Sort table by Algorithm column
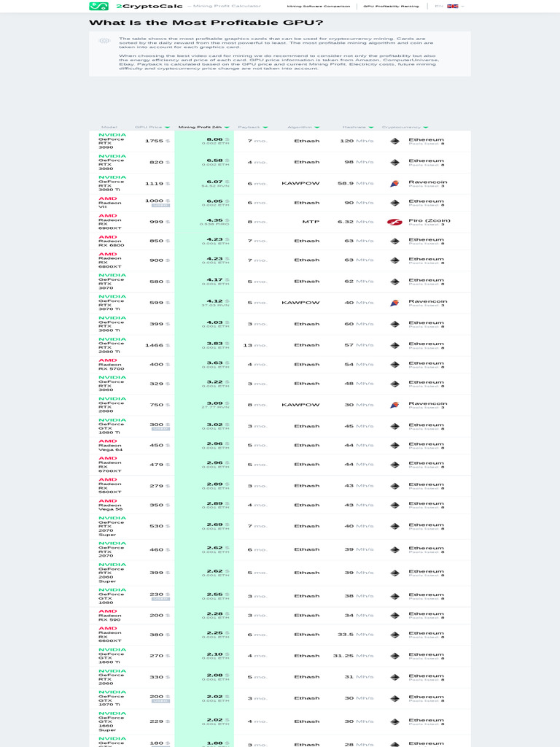560x747 pixels. pos(303,127)
